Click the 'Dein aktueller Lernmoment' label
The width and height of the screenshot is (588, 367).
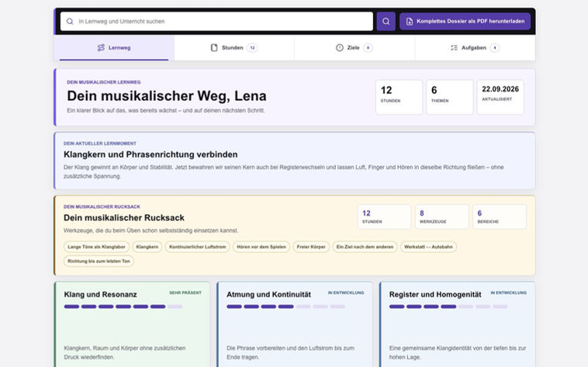[x=100, y=144]
